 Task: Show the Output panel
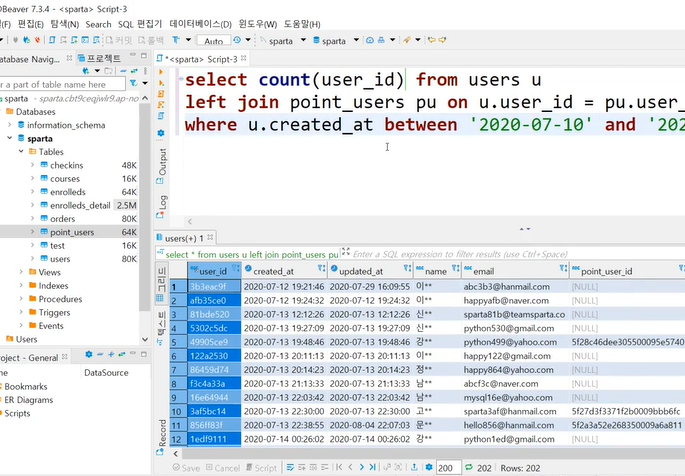[161, 166]
